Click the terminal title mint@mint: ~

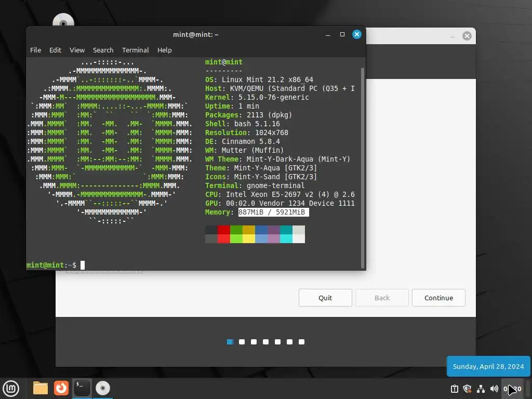click(196, 35)
